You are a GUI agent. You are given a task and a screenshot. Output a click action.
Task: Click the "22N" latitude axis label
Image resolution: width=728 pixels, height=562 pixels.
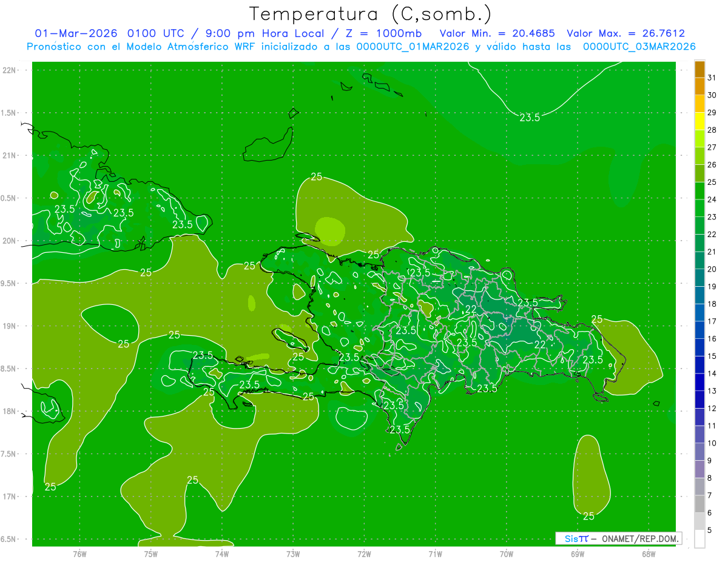(x=10, y=70)
